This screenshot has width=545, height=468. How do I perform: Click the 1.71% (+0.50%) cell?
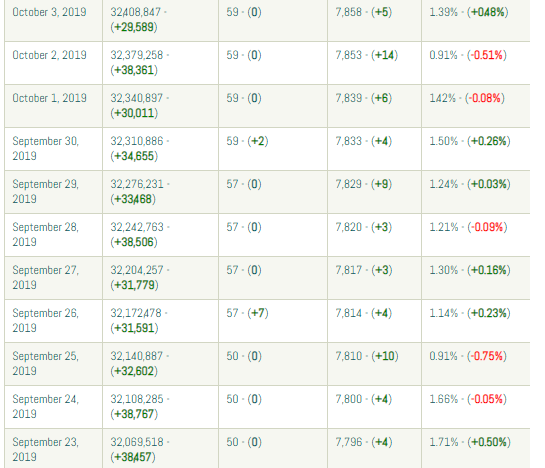[x=476, y=449]
